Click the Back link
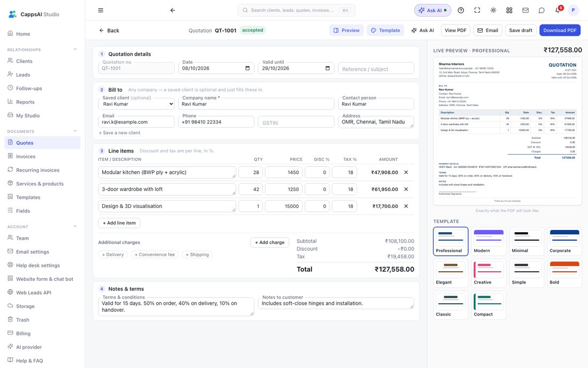Screen dimensions: 588x368 109,30
